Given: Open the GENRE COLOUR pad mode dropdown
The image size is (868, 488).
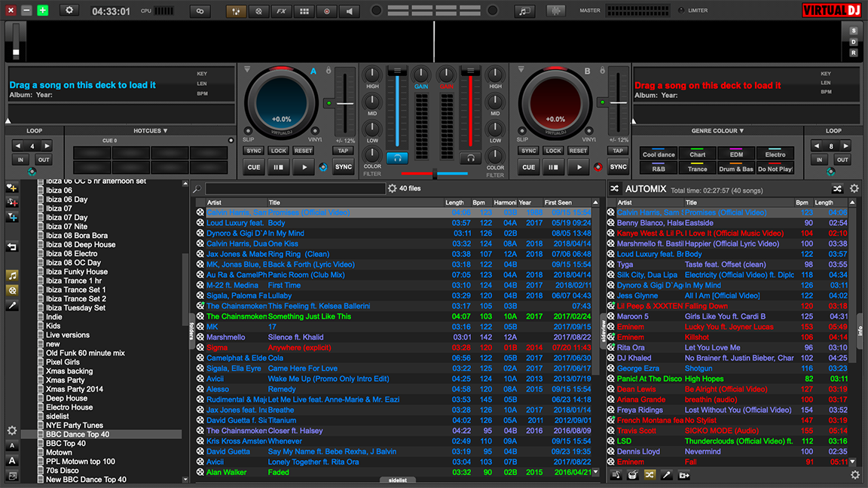Looking at the screenshot, I should click(717, 131).
